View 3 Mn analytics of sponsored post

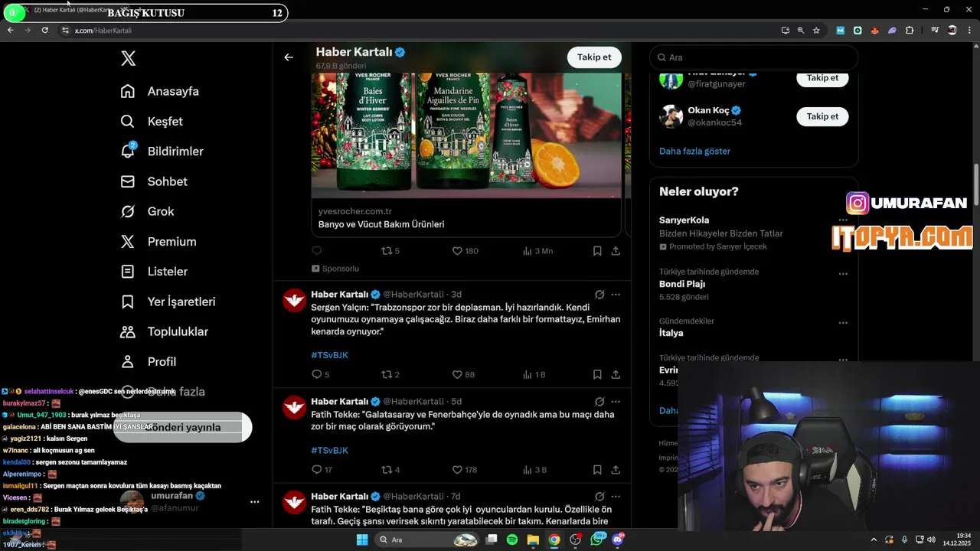pos(537,250)
